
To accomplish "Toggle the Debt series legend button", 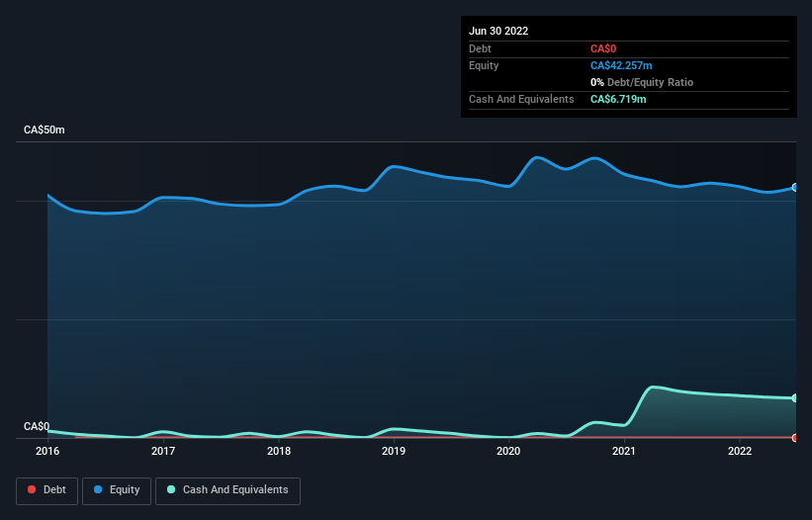I will (46, 490).
